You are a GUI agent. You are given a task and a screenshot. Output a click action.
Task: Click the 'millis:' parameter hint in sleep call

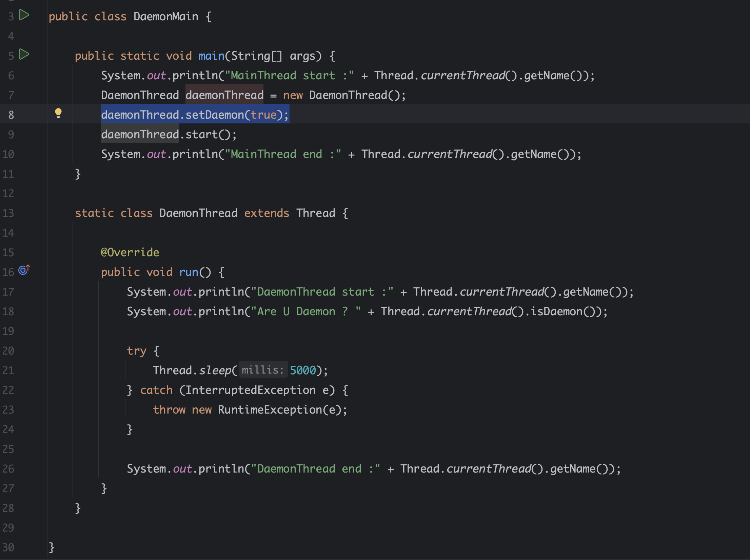(263, 370)
